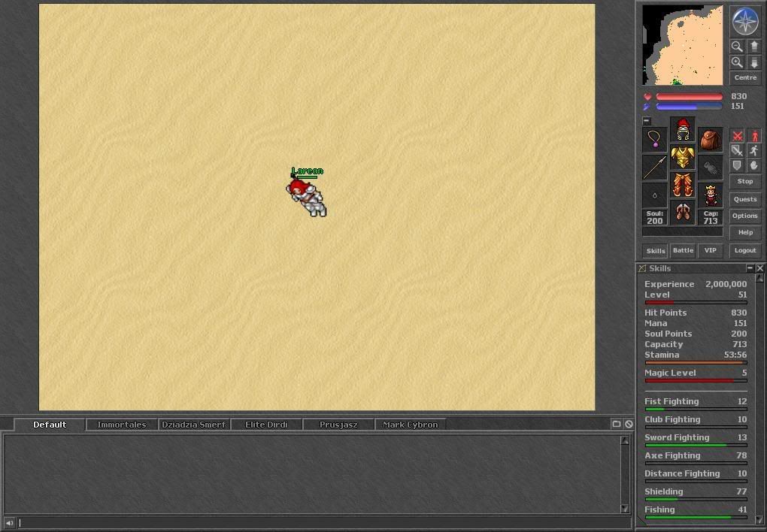Open the Mark Cybron chat tab
The width and height of the screenshot is (767, 532).
tap(411, 425)
